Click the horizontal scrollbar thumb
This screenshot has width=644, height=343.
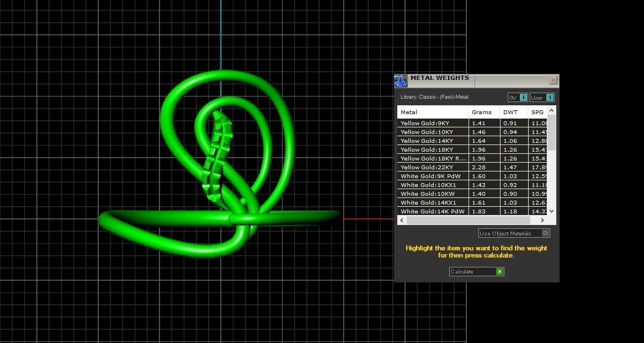[x=468, y=221]
